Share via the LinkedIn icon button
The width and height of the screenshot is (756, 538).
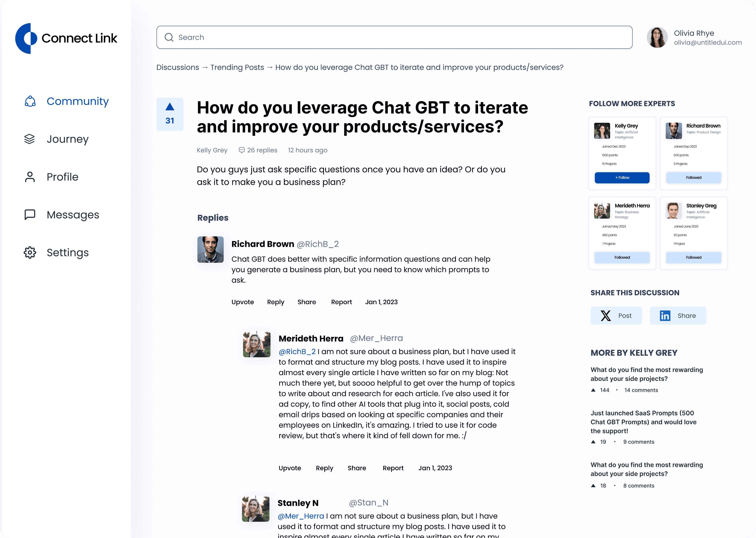678,316
